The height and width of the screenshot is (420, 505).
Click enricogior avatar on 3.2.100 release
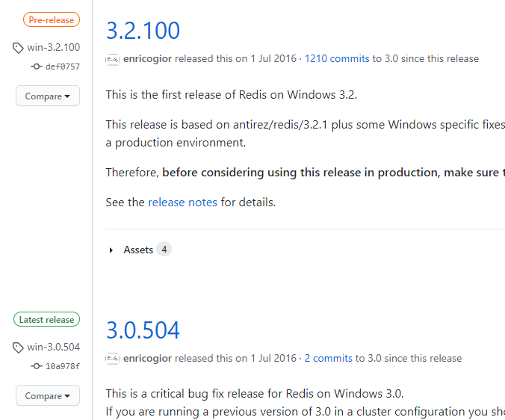pos(112,59)
